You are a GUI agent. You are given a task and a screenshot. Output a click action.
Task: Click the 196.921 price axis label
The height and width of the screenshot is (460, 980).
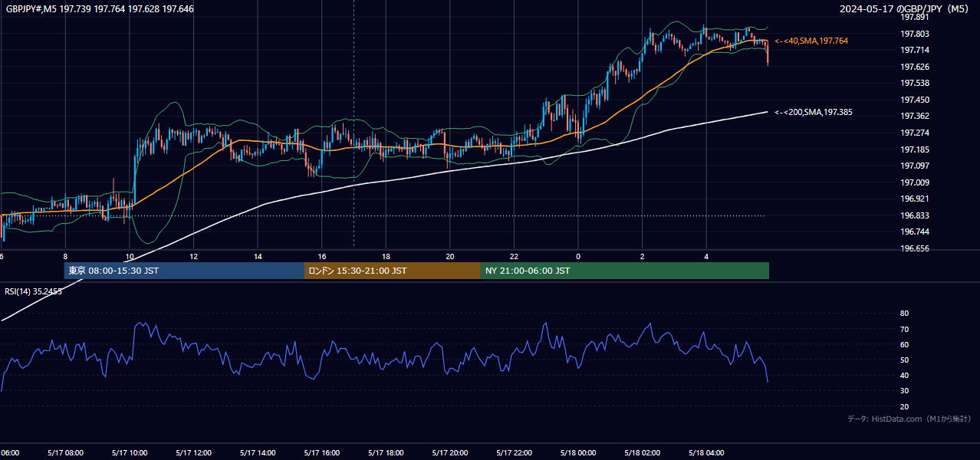915,199
